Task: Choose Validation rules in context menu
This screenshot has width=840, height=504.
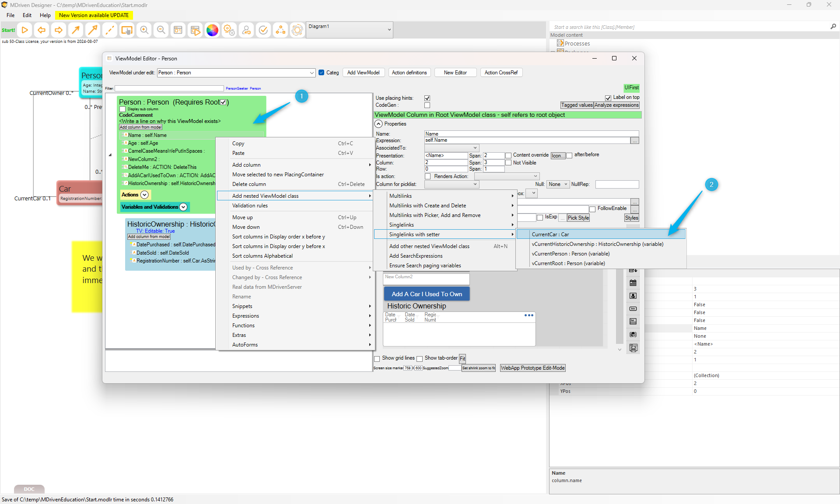Action: (x=250, y=206)
